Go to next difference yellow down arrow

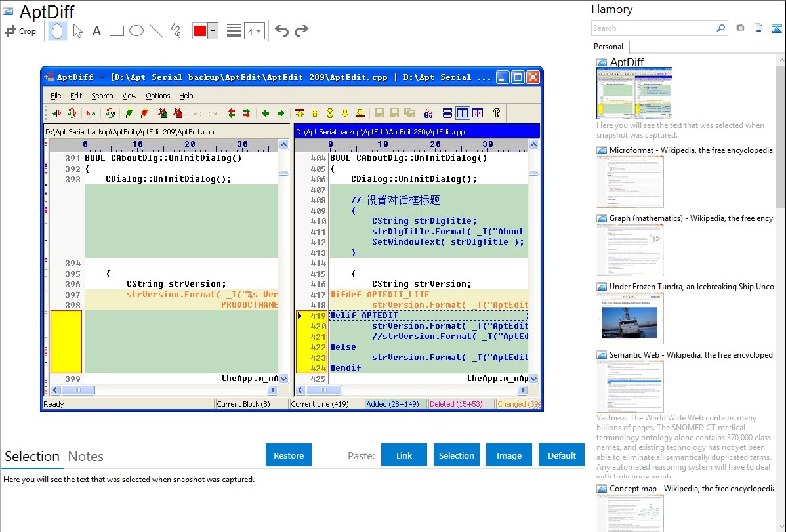(345, 113)
